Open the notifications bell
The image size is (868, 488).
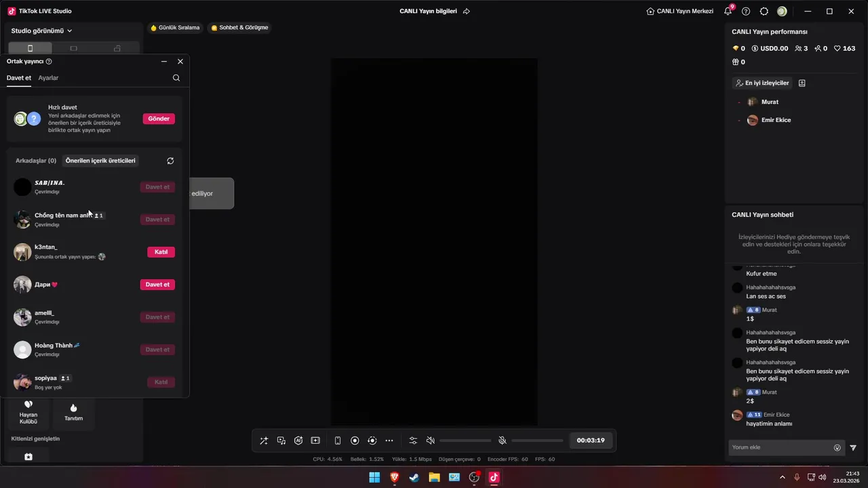coord(728,12)
